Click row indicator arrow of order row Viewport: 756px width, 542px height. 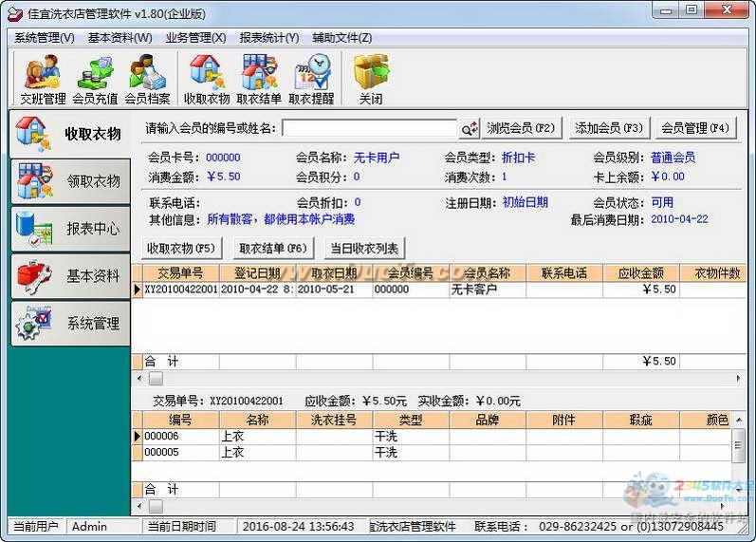pos(138,290)
